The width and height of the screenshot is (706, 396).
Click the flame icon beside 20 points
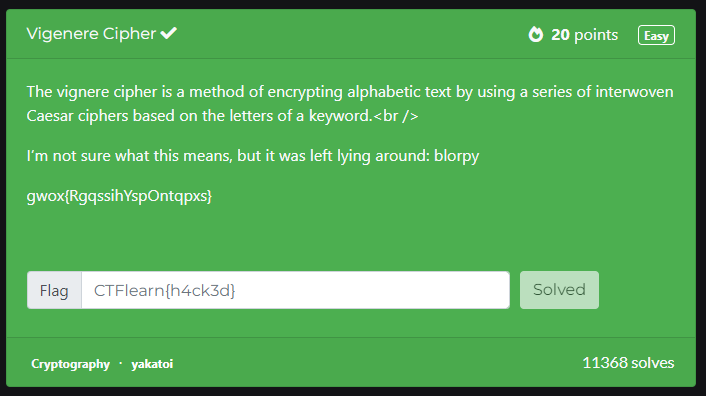point(536,34)
